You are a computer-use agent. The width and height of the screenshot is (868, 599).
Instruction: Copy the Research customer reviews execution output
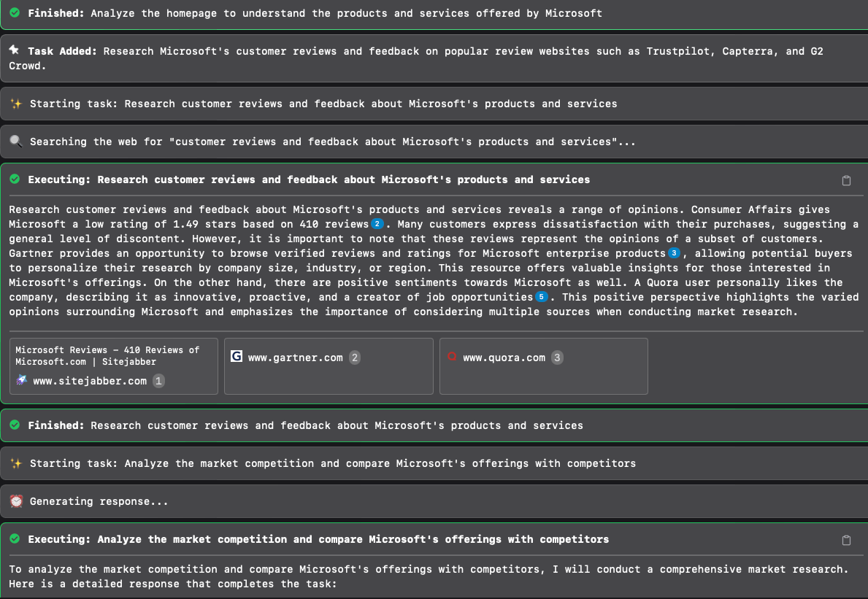(x=846, y=180)
